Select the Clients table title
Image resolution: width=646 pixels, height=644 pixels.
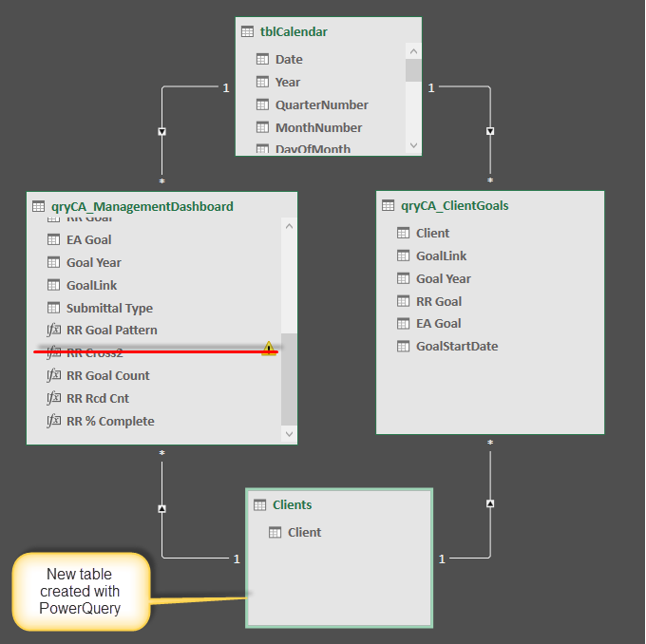(292, 504)
